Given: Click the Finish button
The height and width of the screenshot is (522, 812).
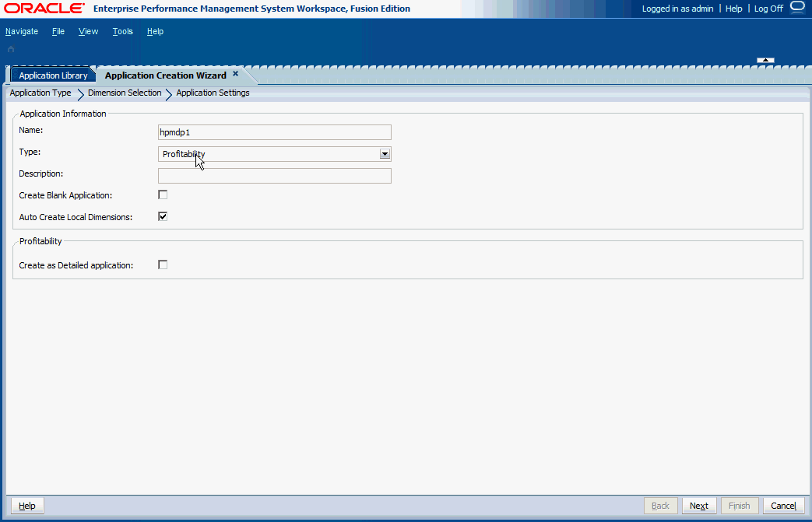Looking at the screenshot, I should pyautogui.click(x=740, y=506).
